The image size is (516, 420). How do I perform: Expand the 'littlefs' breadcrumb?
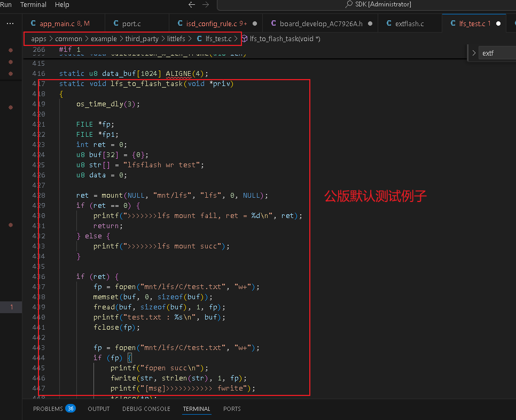176,39
